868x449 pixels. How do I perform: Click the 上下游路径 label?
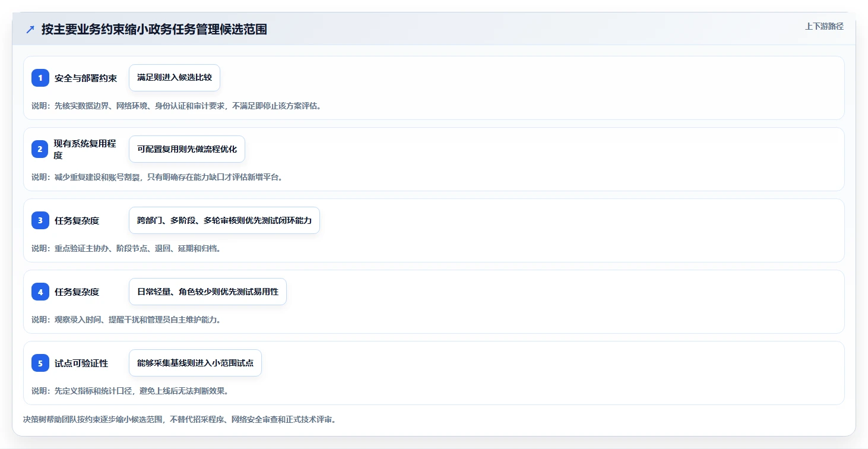coord(824,26)
